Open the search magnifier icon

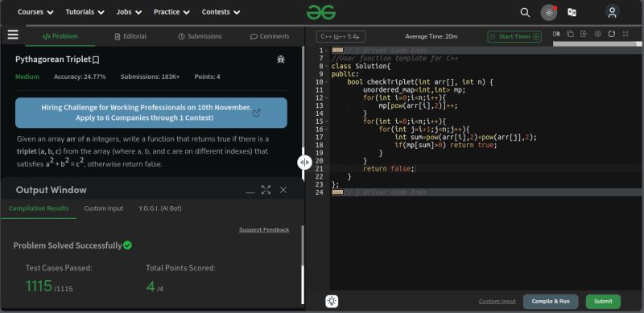pos(525,12)
